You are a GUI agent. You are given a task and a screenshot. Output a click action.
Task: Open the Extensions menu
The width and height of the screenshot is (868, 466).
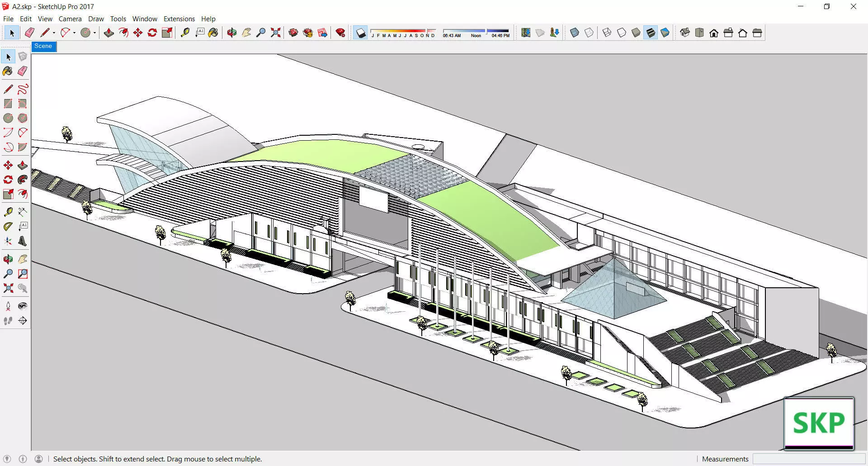179,19
